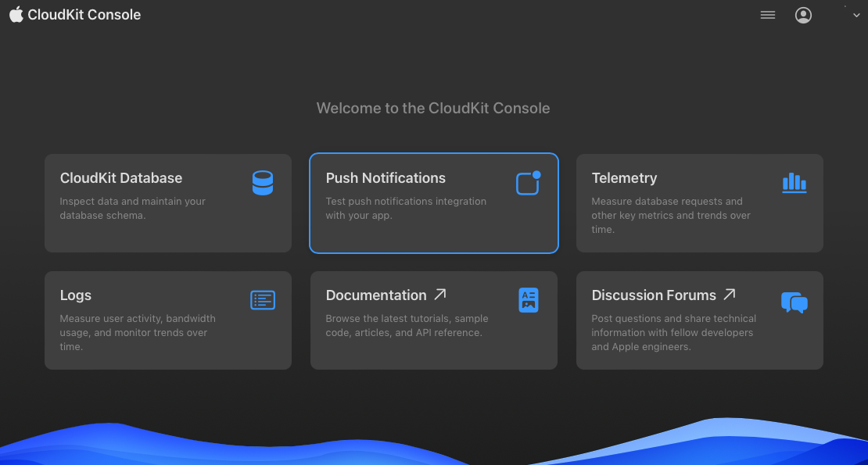Image resolution: width=868 pixels, height=465 pixels.
Task: Open the hamburger menu icon
Action: click(768, 15)
